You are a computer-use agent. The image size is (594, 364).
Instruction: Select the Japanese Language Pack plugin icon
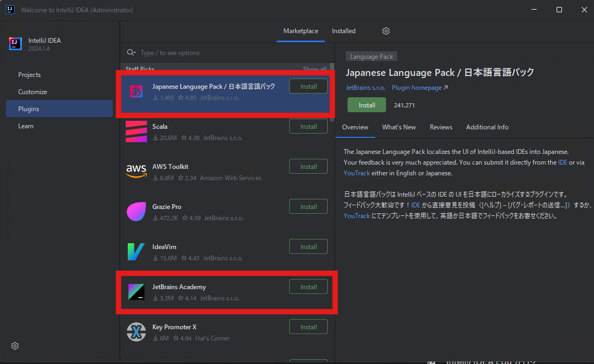pos(136,91)
